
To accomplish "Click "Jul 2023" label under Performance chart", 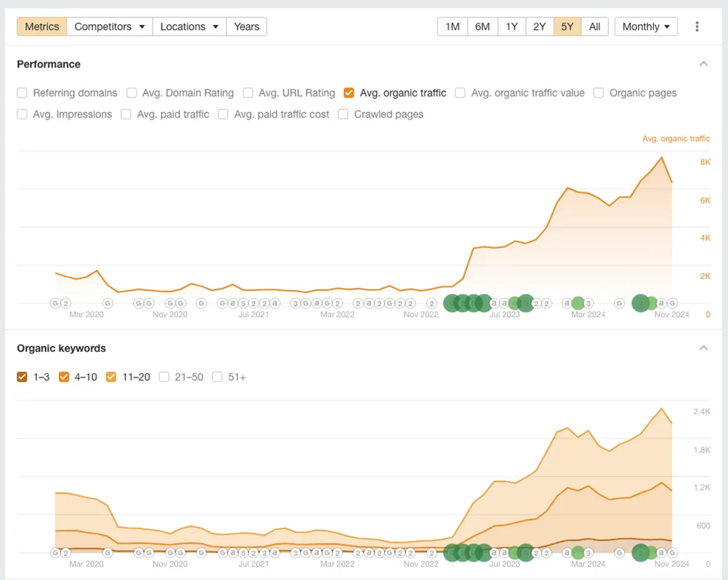I will [x=504, y=314].
